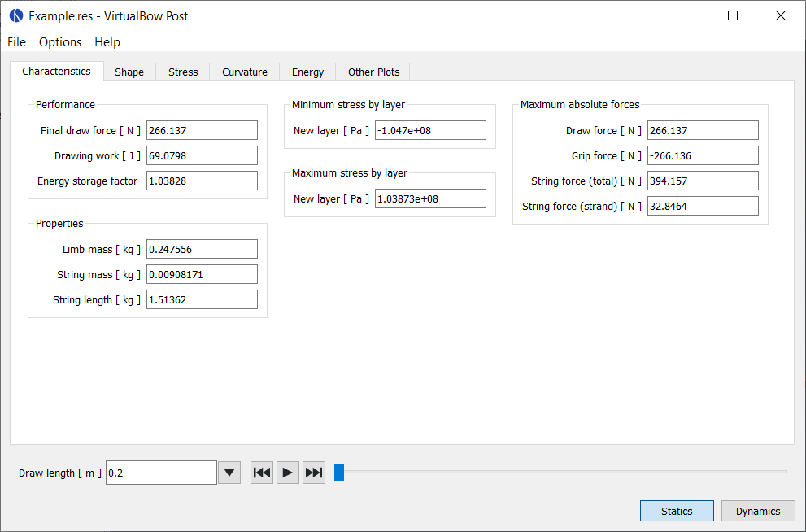Click the 'Grip force [ N ]' label
The image size is (806, 532).
click(x=607, y=155)
